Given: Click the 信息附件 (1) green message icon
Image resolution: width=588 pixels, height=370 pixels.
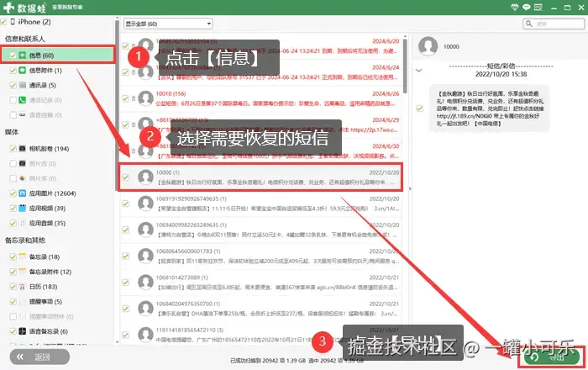Looking at the screenshot, I should [23, 70].
